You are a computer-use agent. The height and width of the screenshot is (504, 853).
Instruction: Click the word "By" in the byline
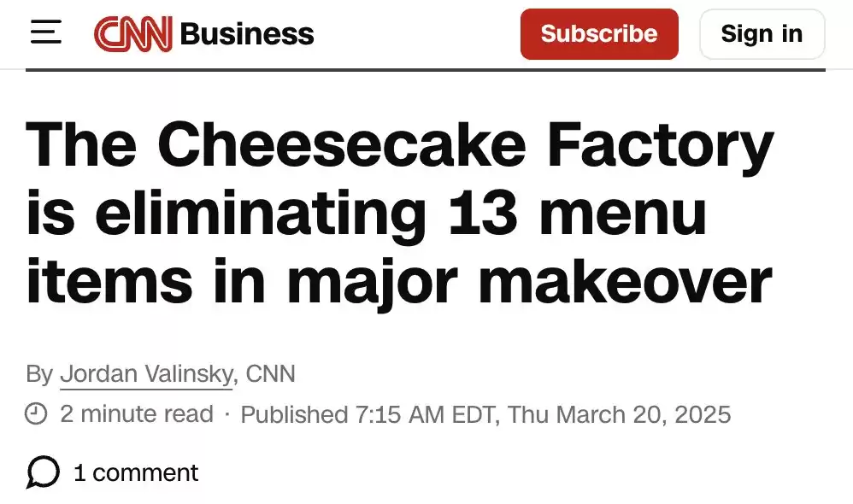click(x=39, y=375)
